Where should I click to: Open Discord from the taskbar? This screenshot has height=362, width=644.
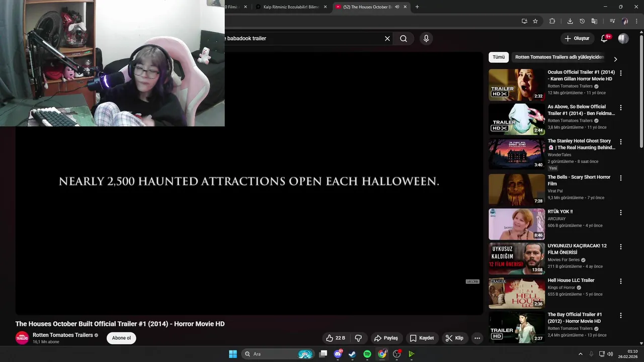pos(338,354)
